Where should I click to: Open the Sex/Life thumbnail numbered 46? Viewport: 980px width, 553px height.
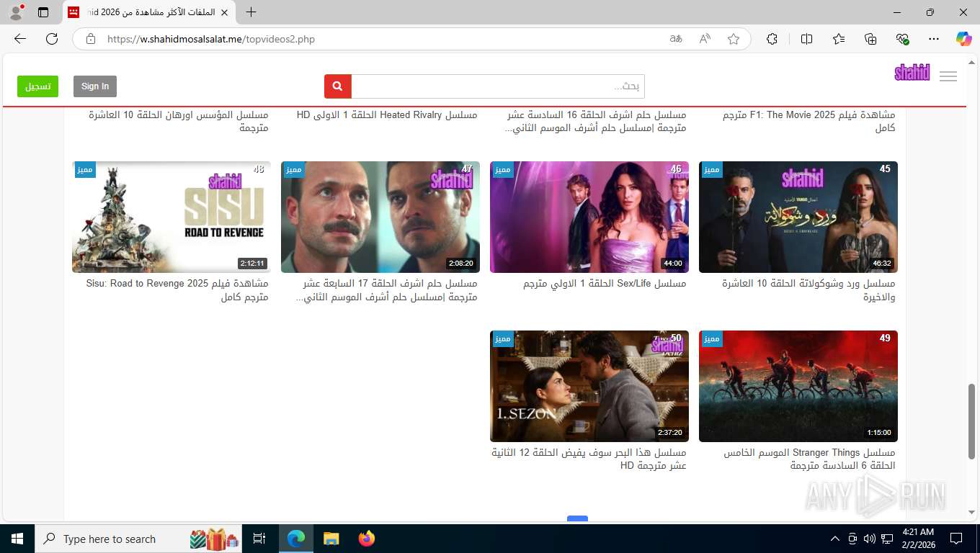(x=589, y=217)
